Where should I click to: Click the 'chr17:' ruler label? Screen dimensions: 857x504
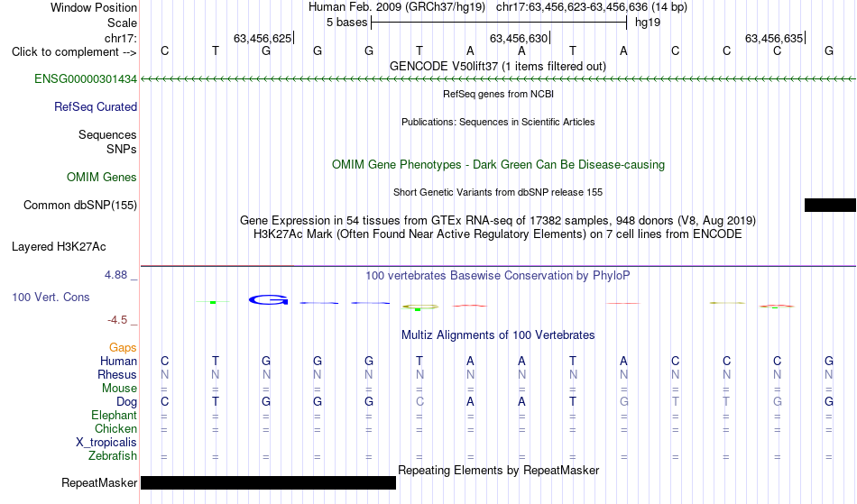pyautogui.click(x=120, y=38)
